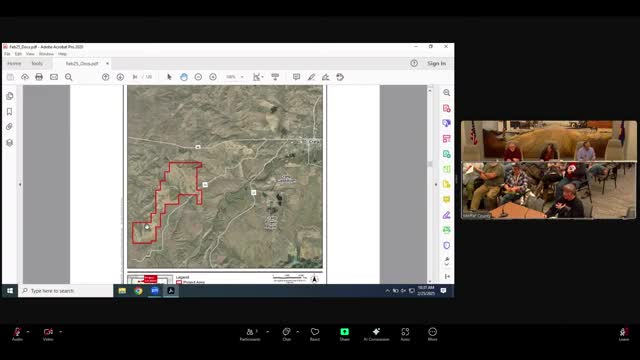Activate the Hand pan tool
The width and height of the screenshot is (640, 360).
coord(184,77)
